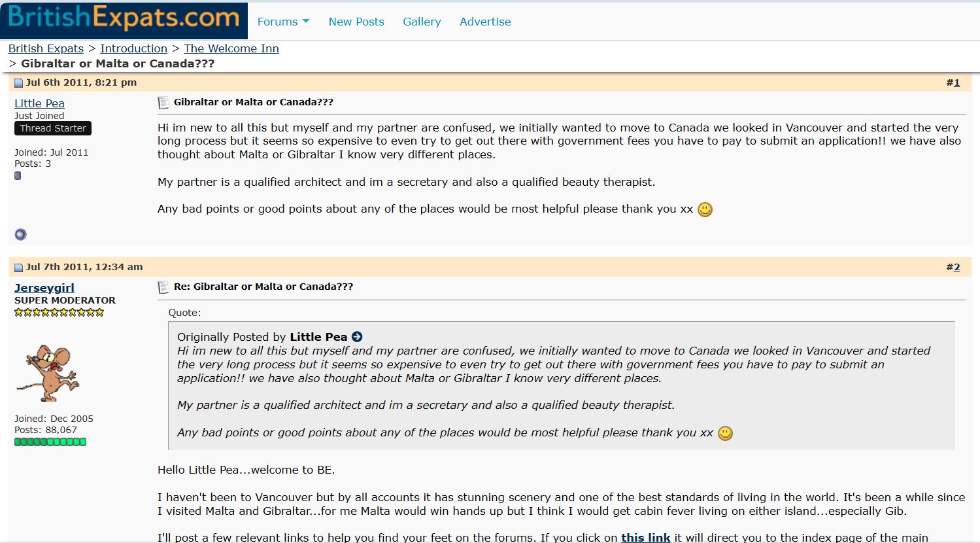This screenshot has width=980, height=543.
Task: Open the New Posts page
Action: (x=356, y=22)
